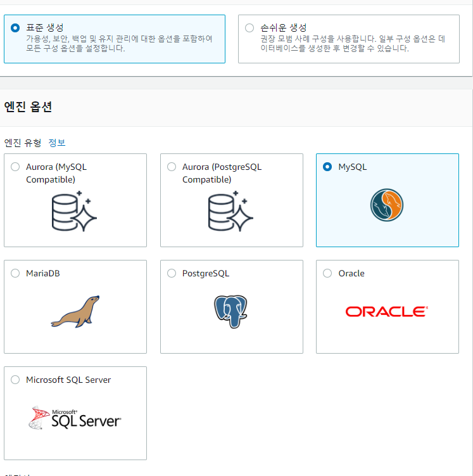
Task: Select the Microsoft SQL Server radio button
Action: [x=15, y=380]
